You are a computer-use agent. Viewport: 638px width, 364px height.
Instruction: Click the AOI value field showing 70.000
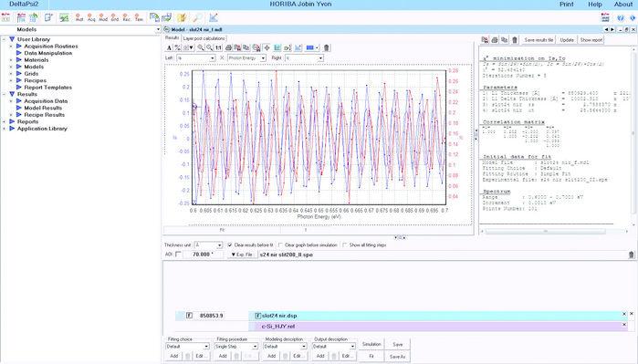203,255
